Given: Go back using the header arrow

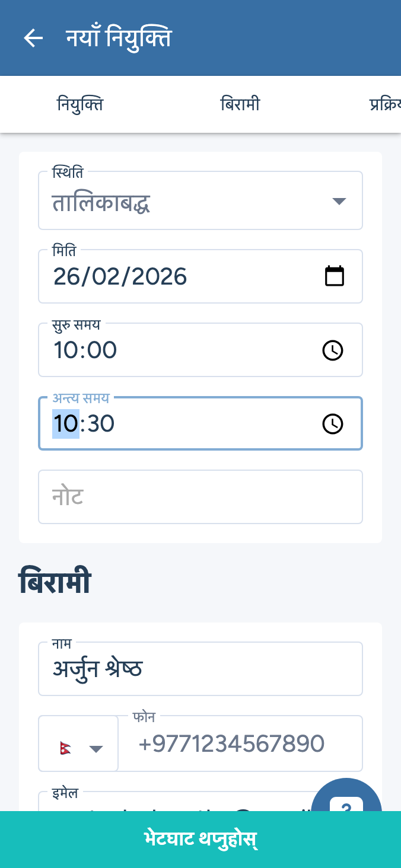Looking at the screenshot, I should 33,39.
